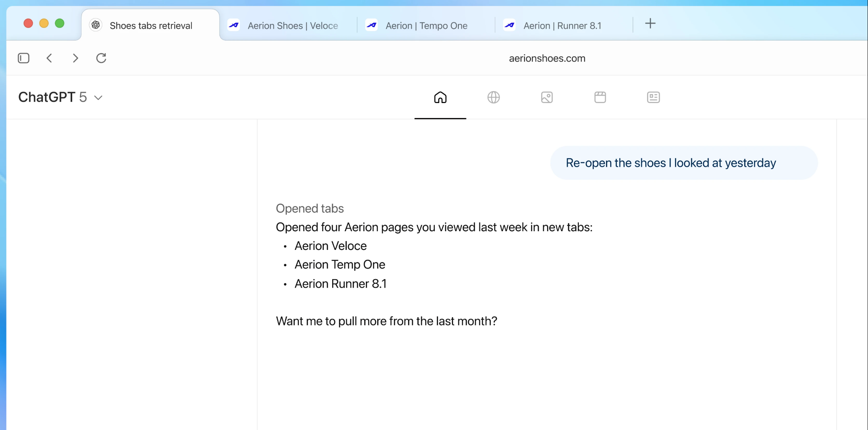The width and height of the screenshot is (868, 430).
Task: Open the browser tabs window icon
Action: (600, 97)
